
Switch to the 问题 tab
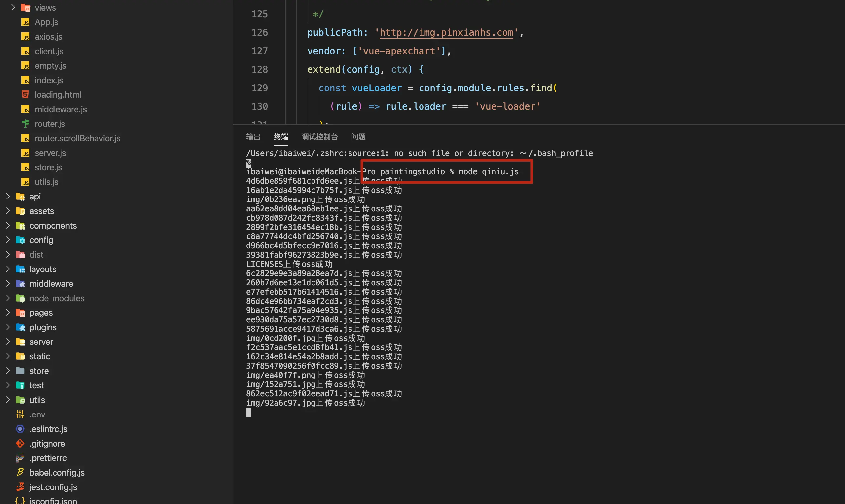pos(358,137)
